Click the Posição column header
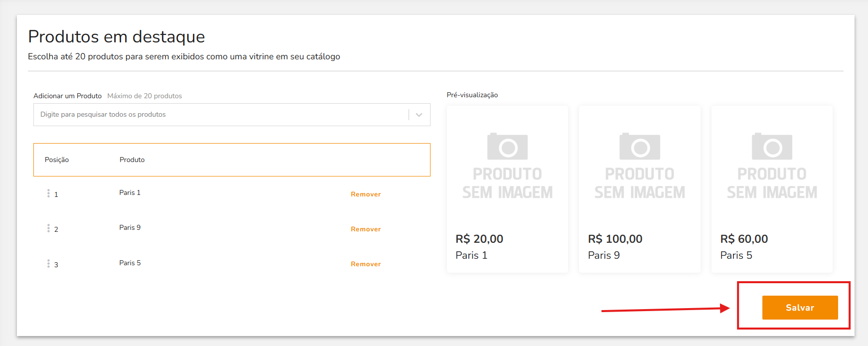Image resolution: width=868 pixels, height=346 pixels. (x=57, y=160)
